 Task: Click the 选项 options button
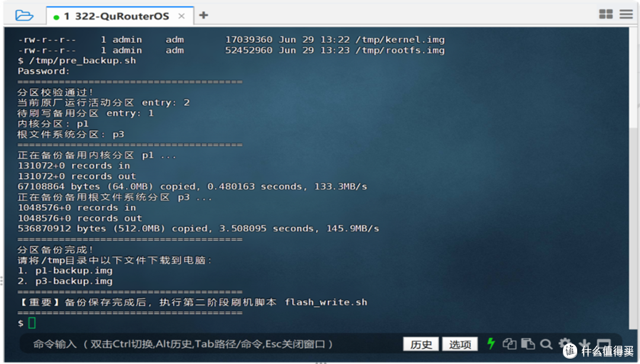point(460,344)
